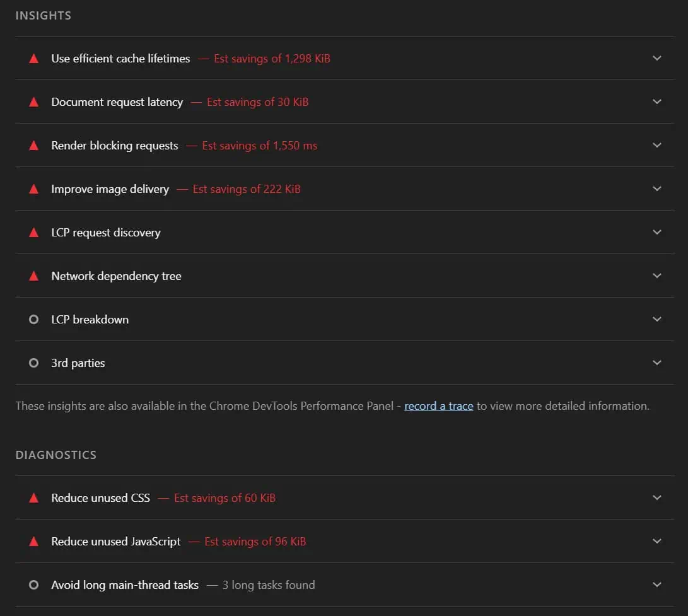Expand the 3rd parties row chevron
Viewport: 688px width, 616px height.
click(x=657, y=363)
